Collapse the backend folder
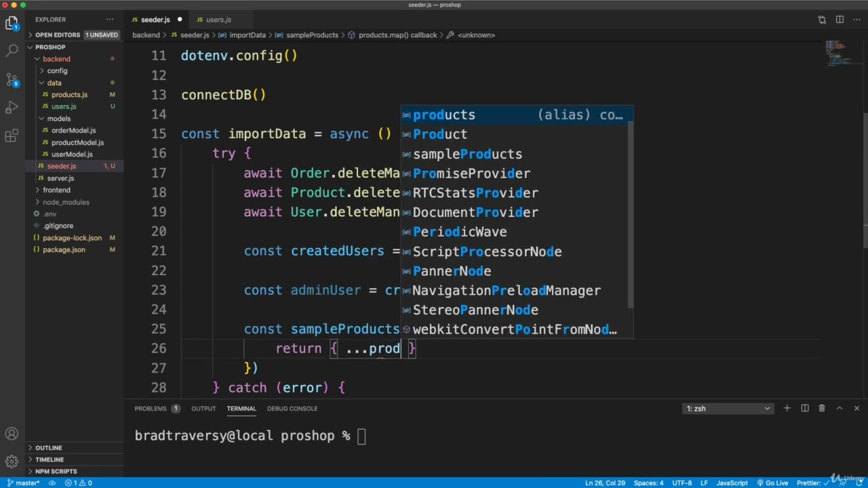 (x=37, y=59)
